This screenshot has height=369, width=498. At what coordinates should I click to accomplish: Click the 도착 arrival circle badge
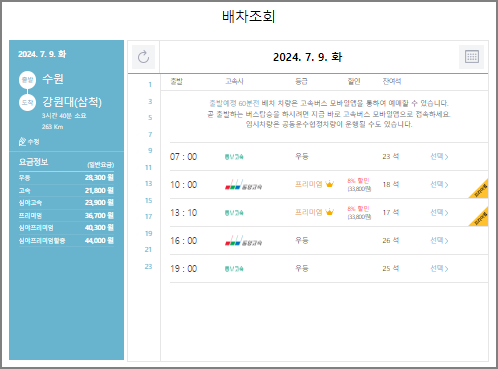(x=27, y=103)
